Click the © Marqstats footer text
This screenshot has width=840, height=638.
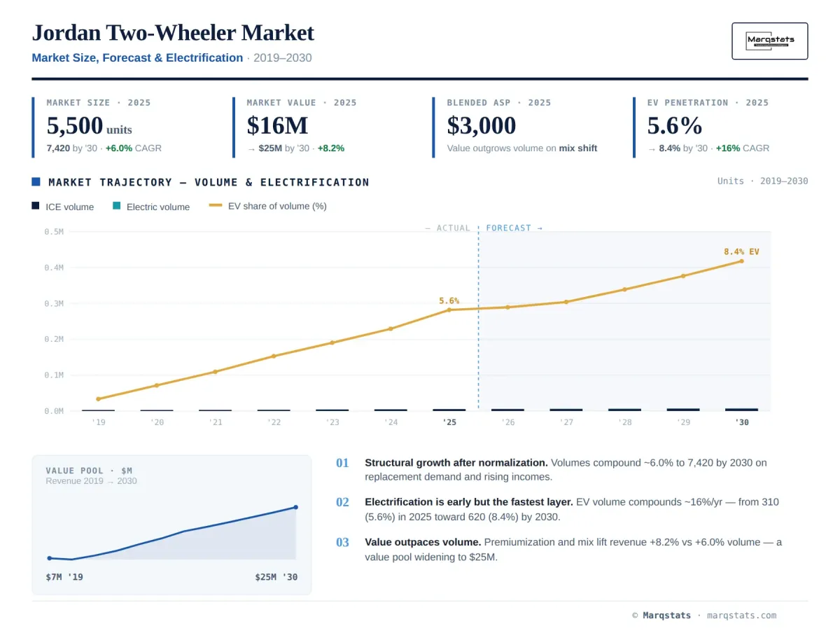pos(662,616)
